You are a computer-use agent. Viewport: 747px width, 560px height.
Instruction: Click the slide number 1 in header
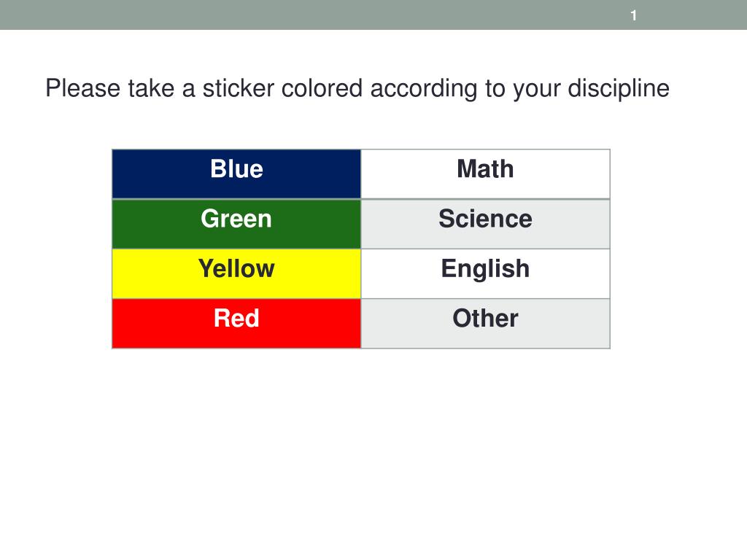click(633, 15)
